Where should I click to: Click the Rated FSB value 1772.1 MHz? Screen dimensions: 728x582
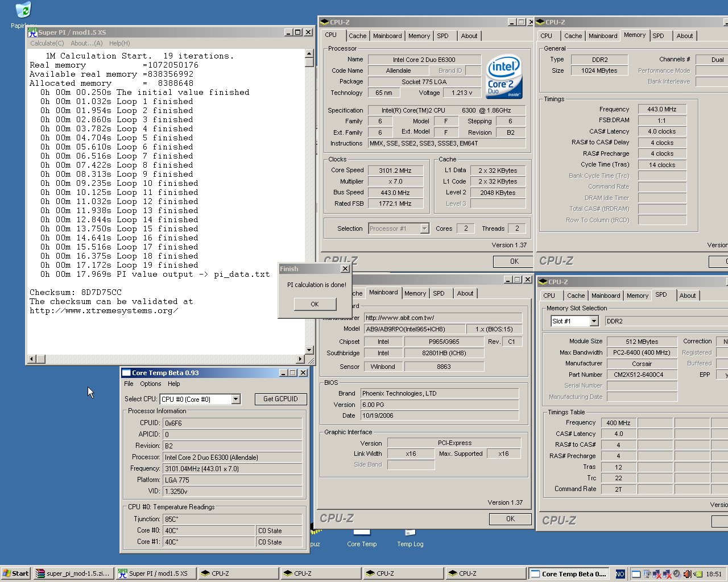395,203
